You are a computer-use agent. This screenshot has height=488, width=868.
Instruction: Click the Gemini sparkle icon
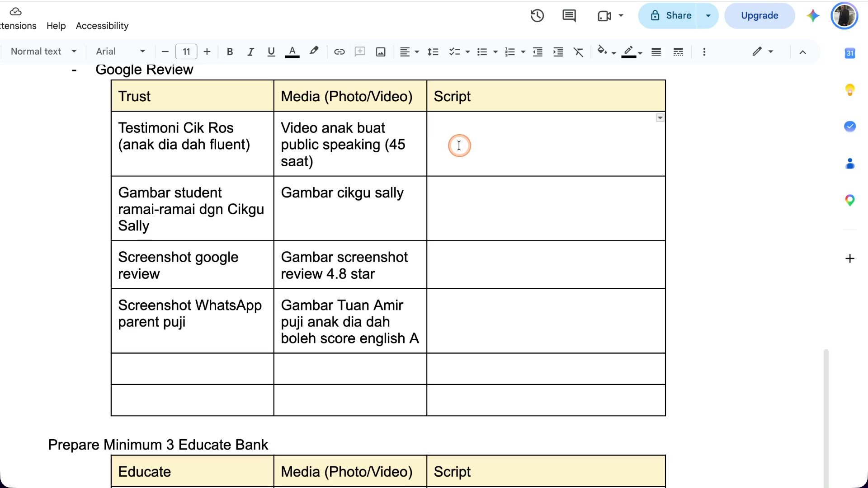pyautogui.click(x=813, y=16)
